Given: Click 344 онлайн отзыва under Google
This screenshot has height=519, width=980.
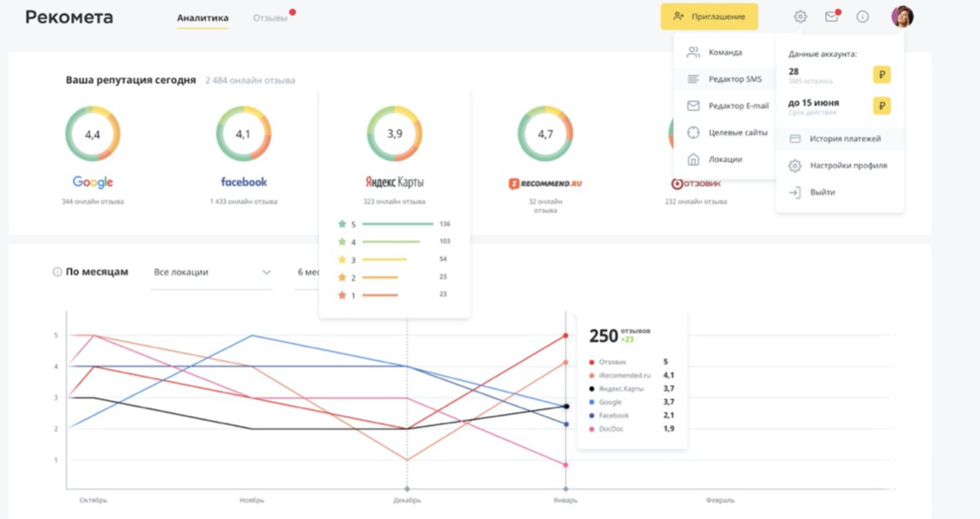Looking at the screenshot, I should coord(93,202).
